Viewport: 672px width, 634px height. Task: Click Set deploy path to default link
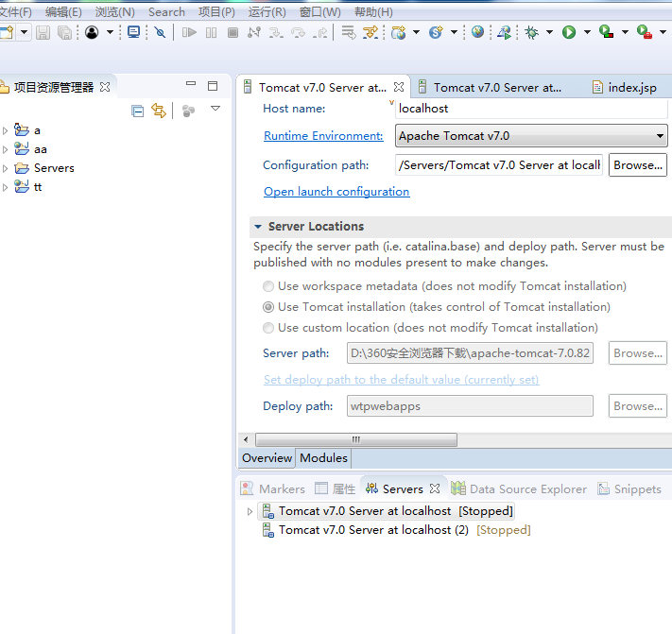[x=401, y=380]
